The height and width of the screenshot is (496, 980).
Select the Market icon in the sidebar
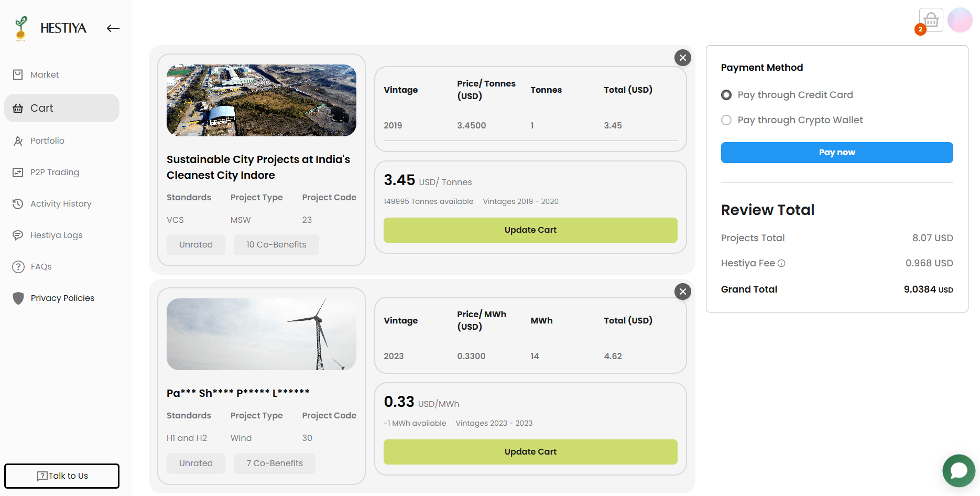[18, 74]
